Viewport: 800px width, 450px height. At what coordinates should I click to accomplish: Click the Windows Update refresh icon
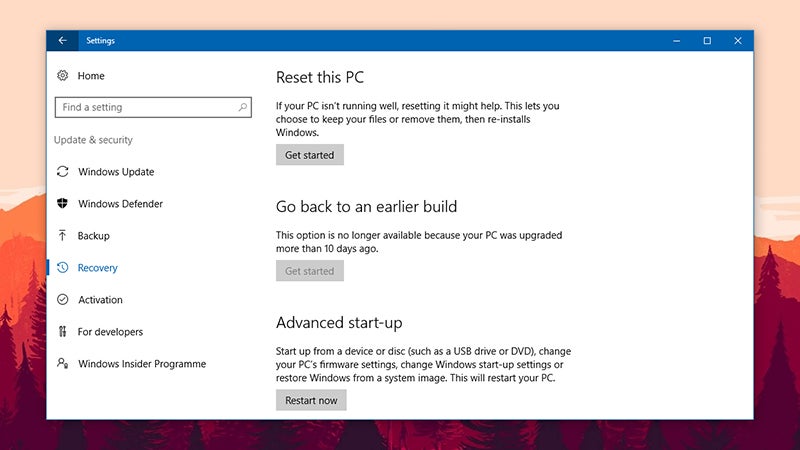coord(62,171)
